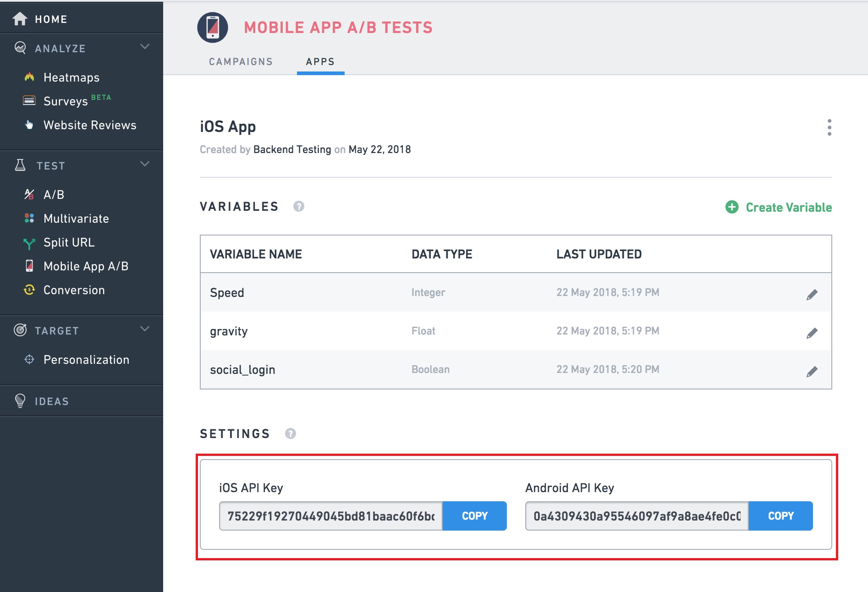Copy the iOS API Key
This screenshot has height=592, width=868.
tap(474, 516)
